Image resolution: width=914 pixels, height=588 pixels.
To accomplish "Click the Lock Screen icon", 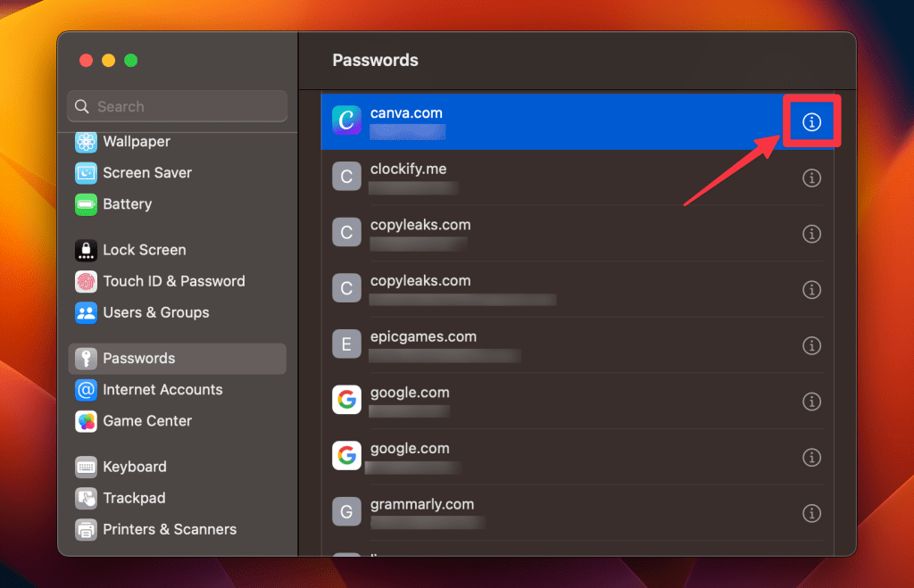I will (86, 251).
